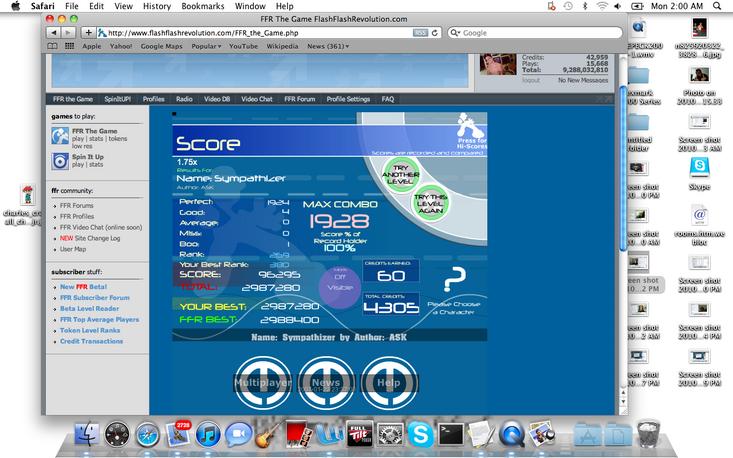Image resolution: width=733 pixels, height=458 pixels.
Task: Click the profile avatar thumbnail
Action: tap(498, 64)
